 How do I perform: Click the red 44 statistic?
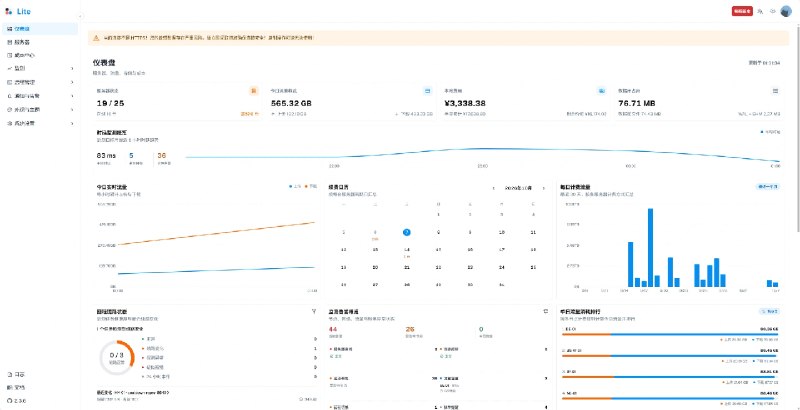(x=333, y=329)
